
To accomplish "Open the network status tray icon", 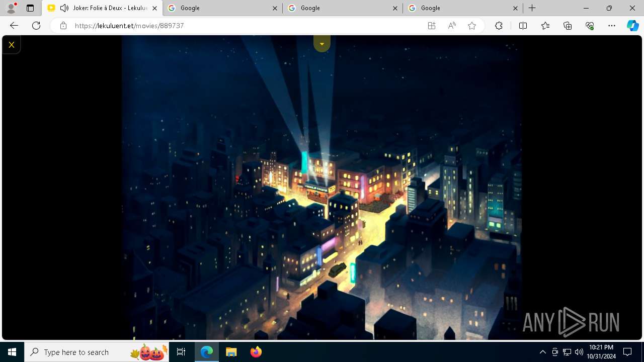I will (567, 352).
